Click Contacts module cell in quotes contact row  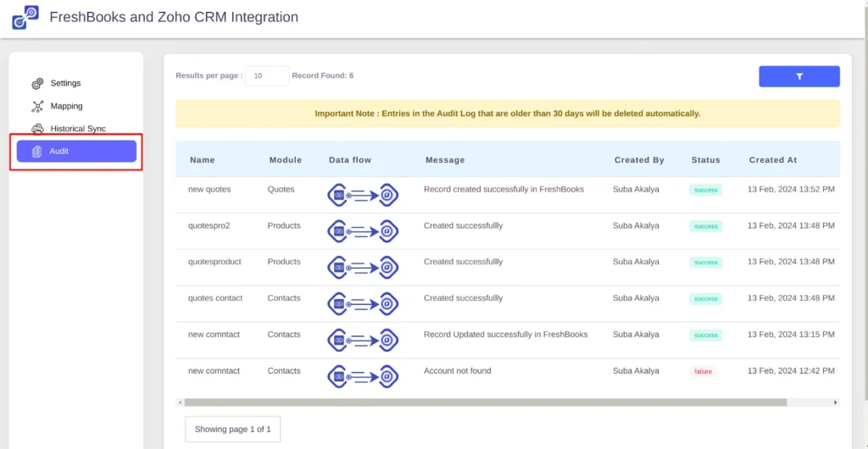[284, 298]
